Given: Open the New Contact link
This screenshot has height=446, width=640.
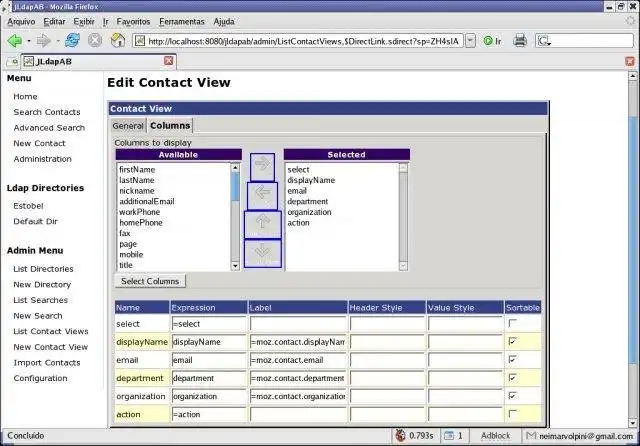Looking at the screenshot, I should coord(39,143).
